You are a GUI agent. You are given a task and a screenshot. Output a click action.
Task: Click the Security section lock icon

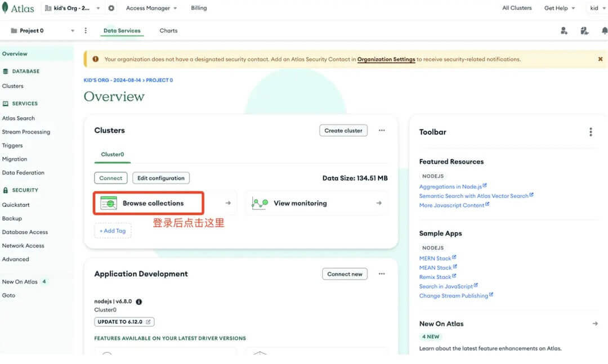pyautogui.click(x=6, y=190)
